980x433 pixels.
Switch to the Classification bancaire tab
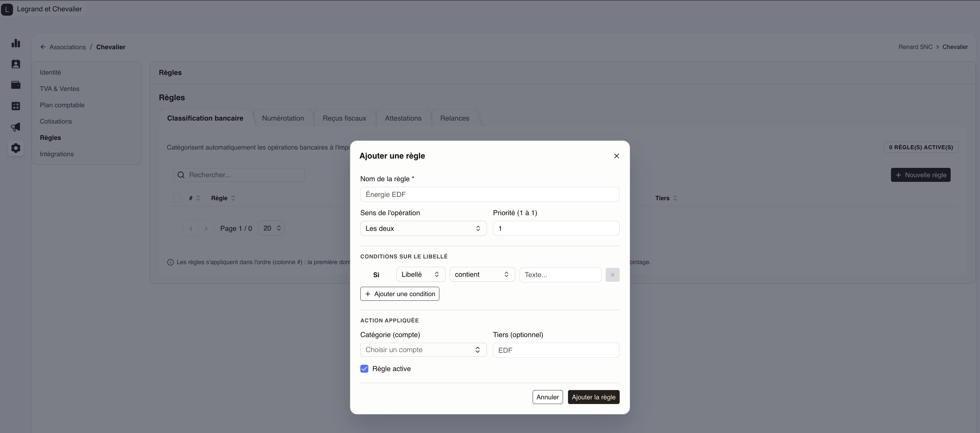click(205, 118)
